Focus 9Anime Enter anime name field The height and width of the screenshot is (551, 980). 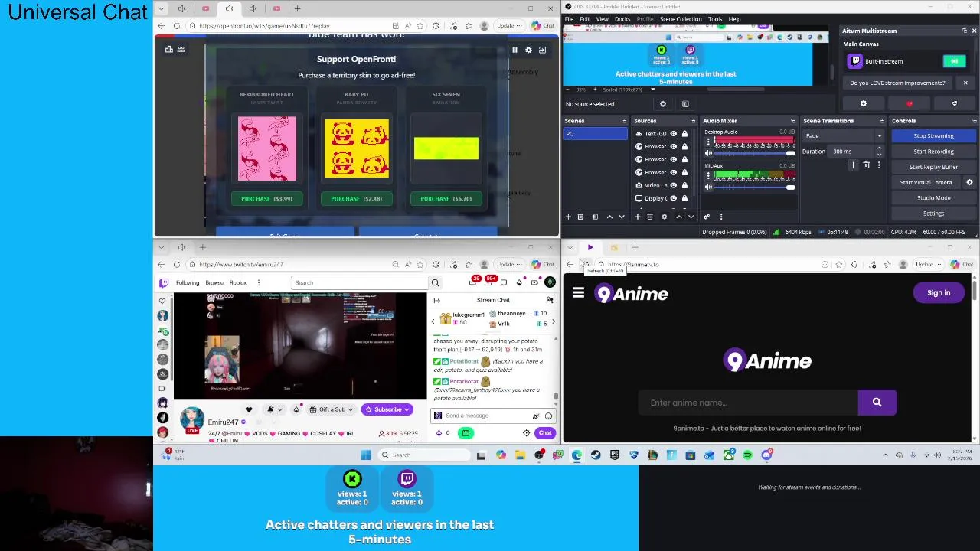tap(748, 403)
